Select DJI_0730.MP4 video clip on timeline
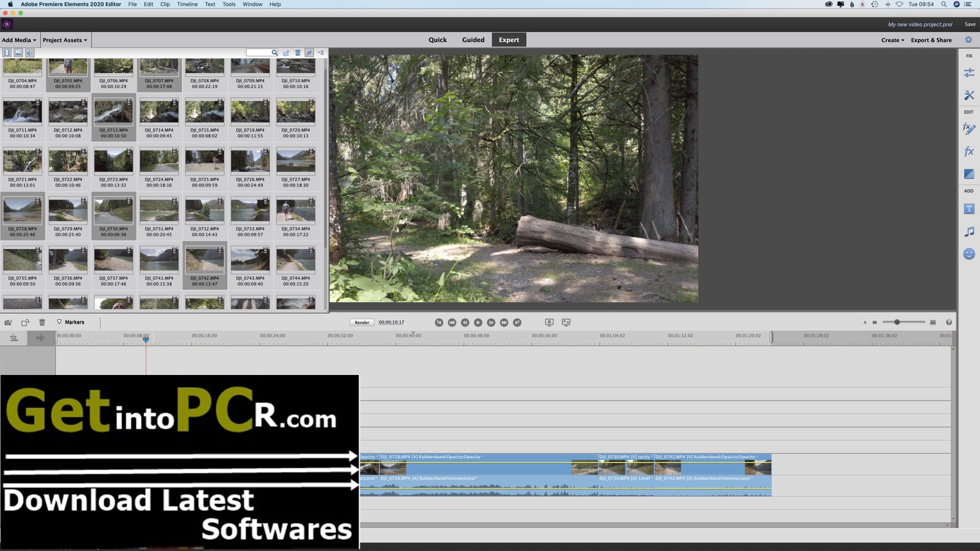The image size is (980, 551). 626,464
